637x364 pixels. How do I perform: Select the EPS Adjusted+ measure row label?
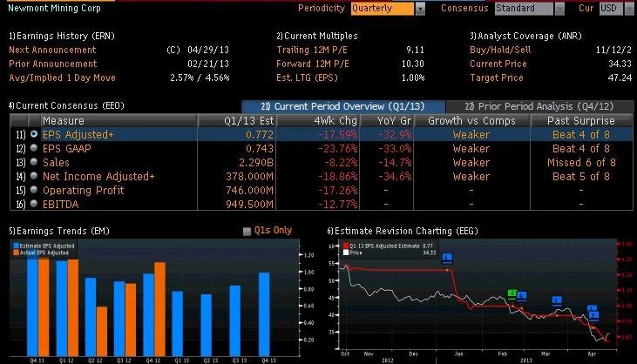click(x=78, y=134)
